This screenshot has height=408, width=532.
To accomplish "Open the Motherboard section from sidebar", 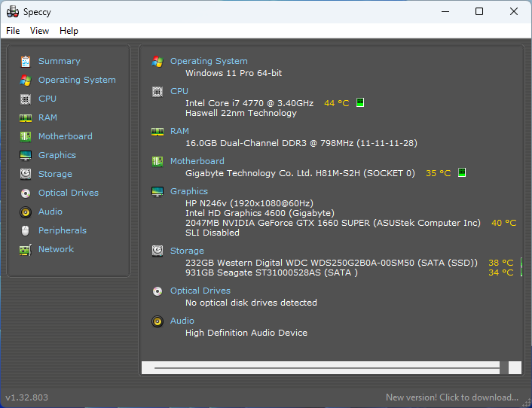I will coord(65,136).
